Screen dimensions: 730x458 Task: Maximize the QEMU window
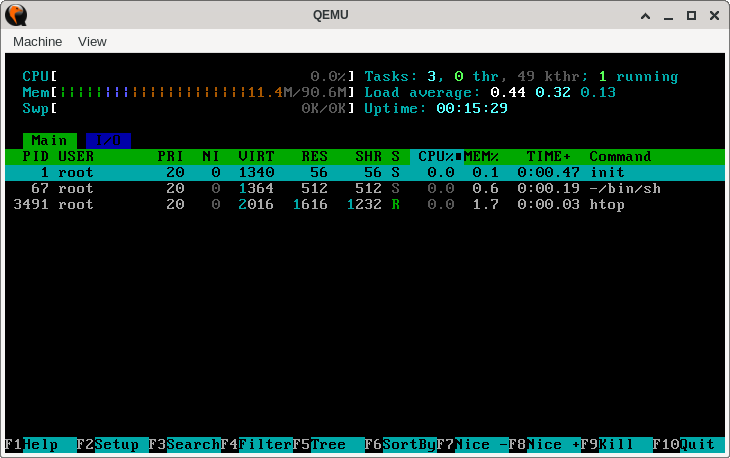[x=691, y=16]
